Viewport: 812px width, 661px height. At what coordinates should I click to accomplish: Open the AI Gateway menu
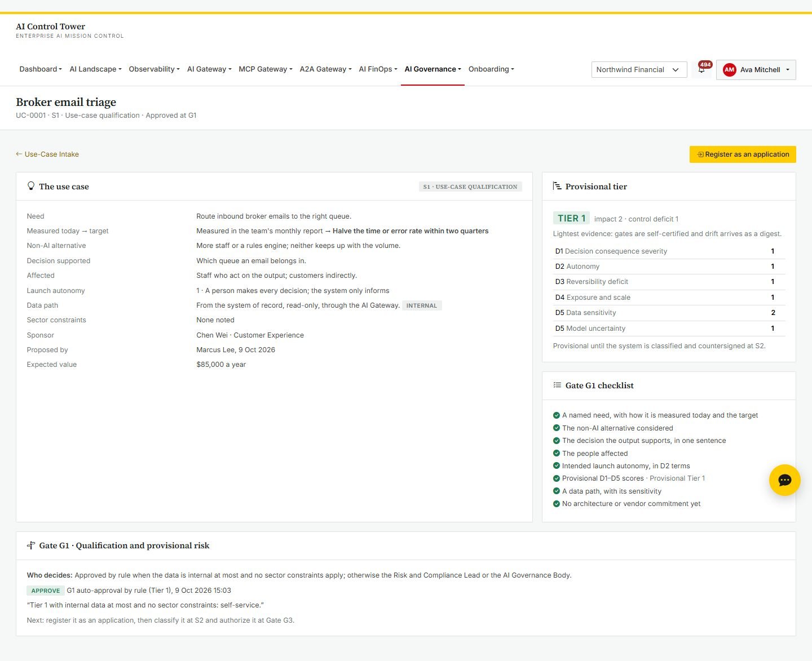pos(209,69)
